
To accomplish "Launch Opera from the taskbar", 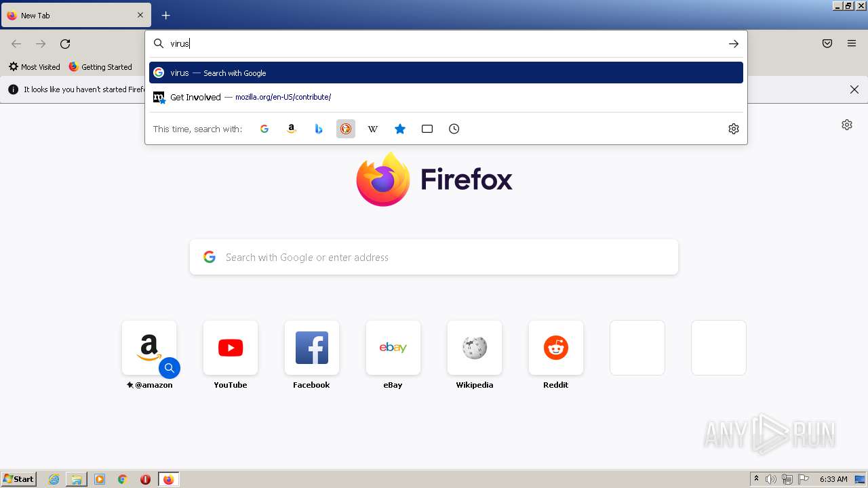I will [145, 479].
